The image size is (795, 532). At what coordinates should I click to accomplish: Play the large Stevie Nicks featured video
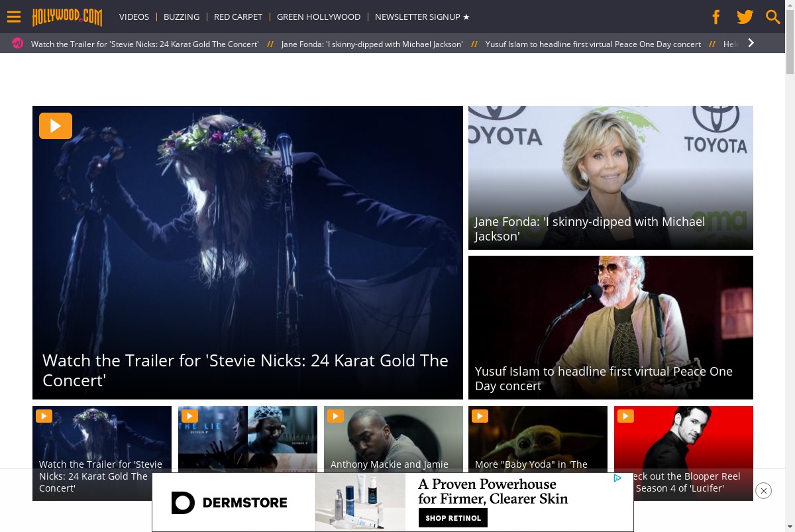[56, 126]
